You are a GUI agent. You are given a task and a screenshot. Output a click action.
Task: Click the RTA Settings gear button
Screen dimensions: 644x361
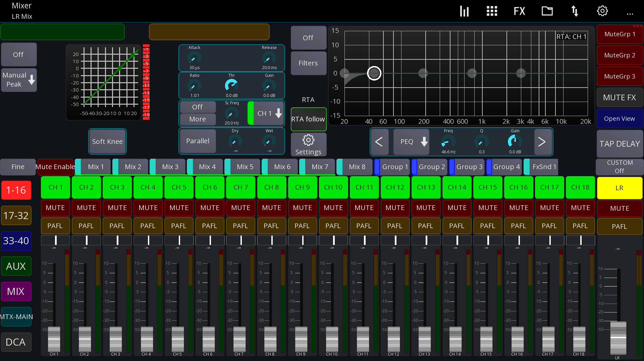coord(308,145)
